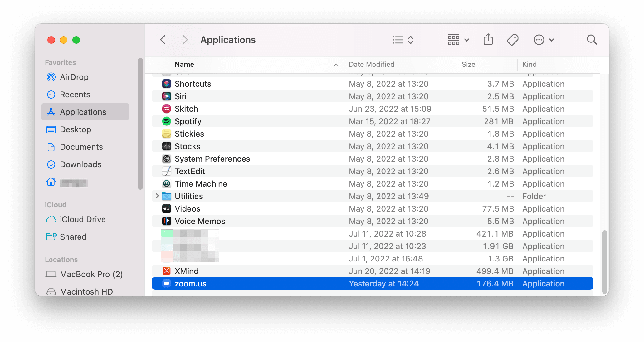644x342 pixels.
Task: Select the Skitch file name
Action: click(x=186, y=109)
